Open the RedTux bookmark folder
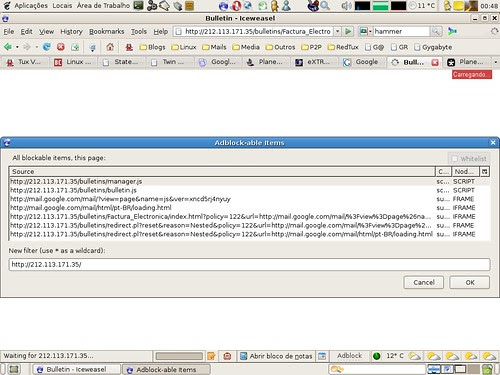 click(x=343, y=47)
